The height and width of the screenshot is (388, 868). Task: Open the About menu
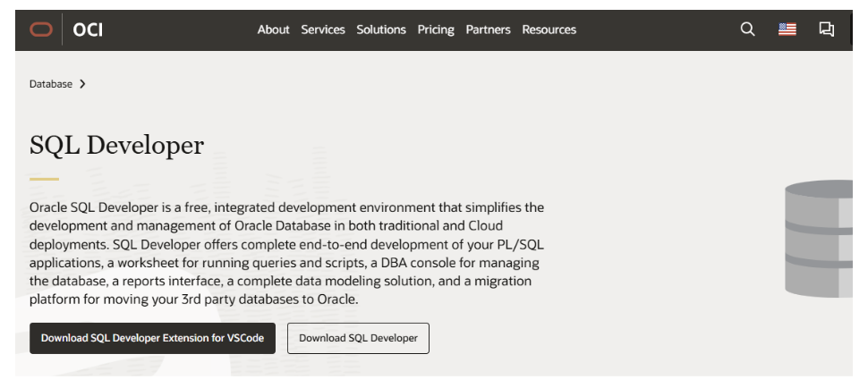tap(273, 30)
